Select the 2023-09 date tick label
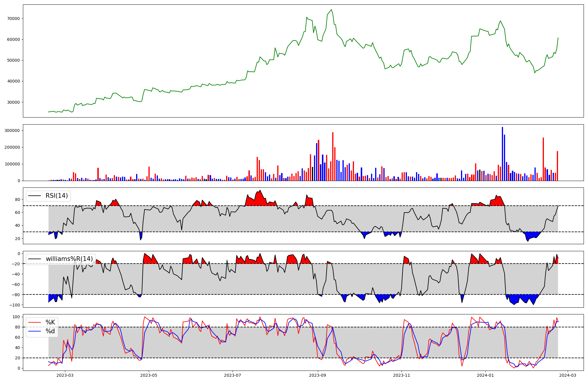 [x=318, y=375]
